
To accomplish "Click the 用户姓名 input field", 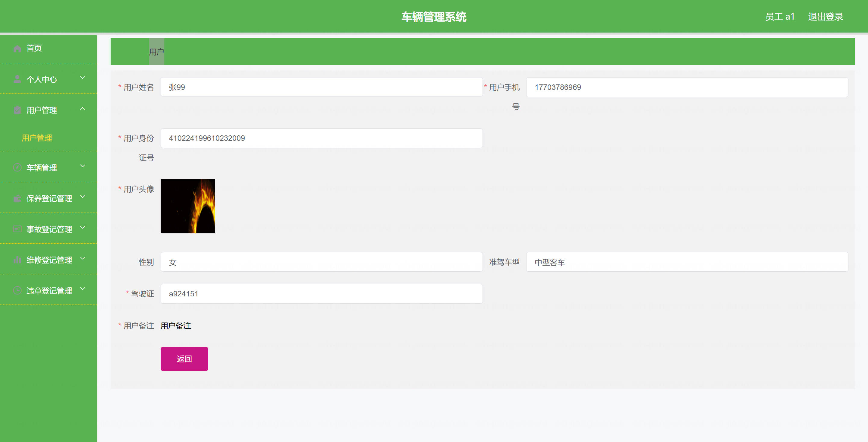I will click(322, 87).
